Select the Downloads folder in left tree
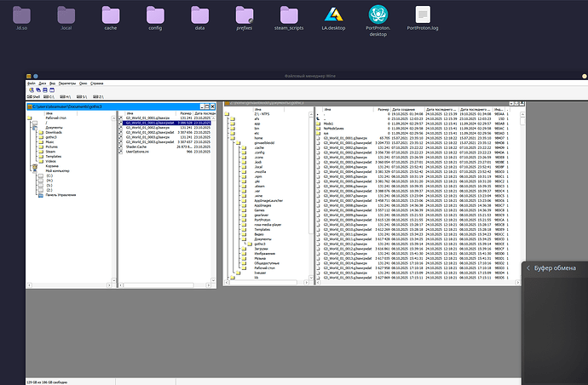588x385 pixels. click(53, 133)
